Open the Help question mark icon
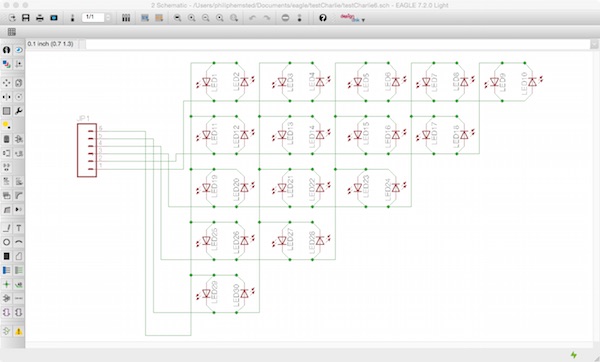 coord(323,18)
